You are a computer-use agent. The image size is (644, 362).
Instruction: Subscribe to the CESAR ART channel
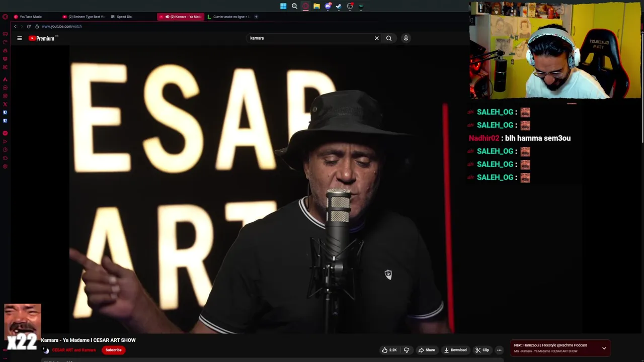click(114, 350)
